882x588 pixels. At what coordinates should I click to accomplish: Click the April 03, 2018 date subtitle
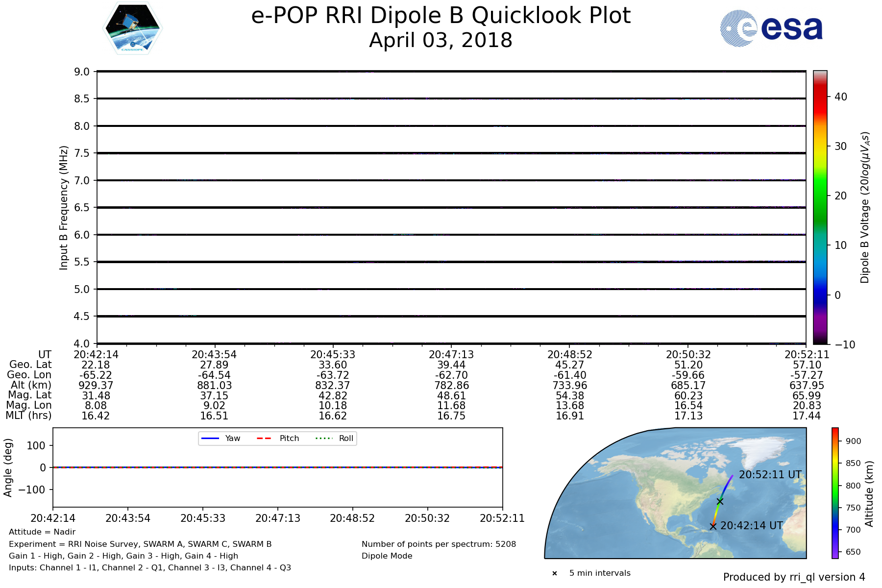click(441, 40)
